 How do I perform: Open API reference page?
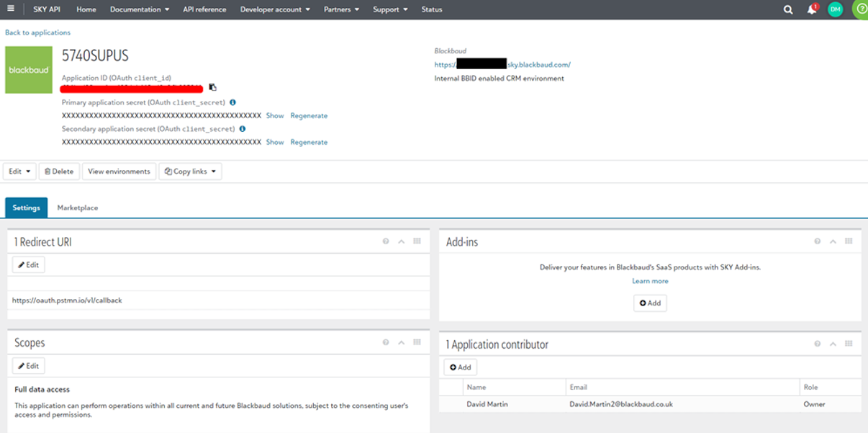pyautogui.click(x=204, y=9)
